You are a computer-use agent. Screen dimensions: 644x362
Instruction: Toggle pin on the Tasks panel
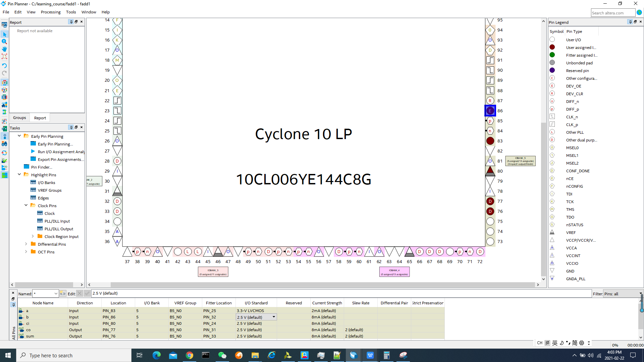tap(71, 127)
